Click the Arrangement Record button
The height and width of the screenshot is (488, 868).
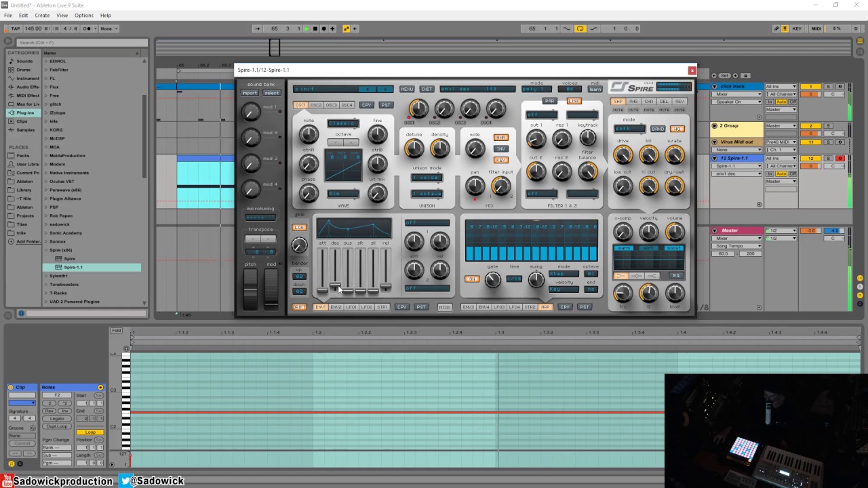coord(323,28)
